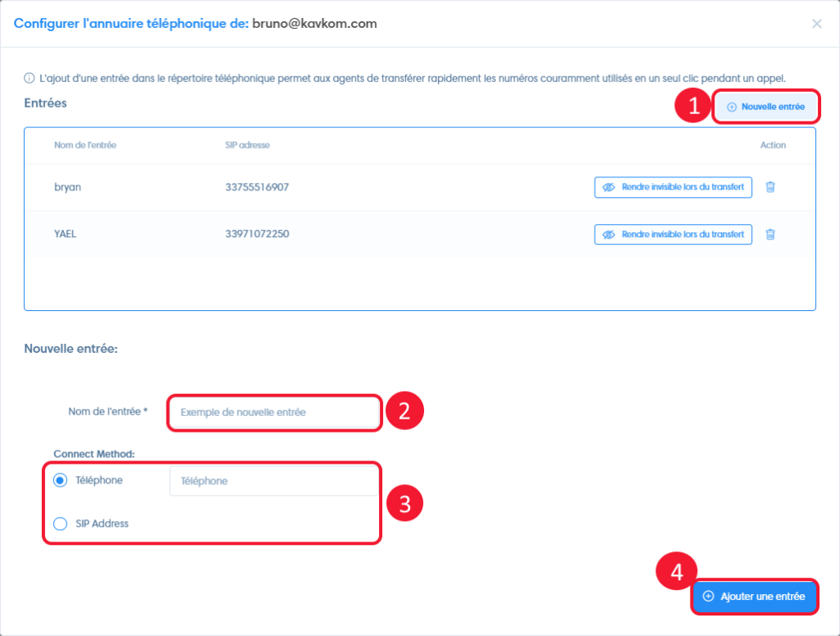Viewport: 840px width, 636px height.
Task: Hide bryan's number during transfers
Action: point(673,187)
